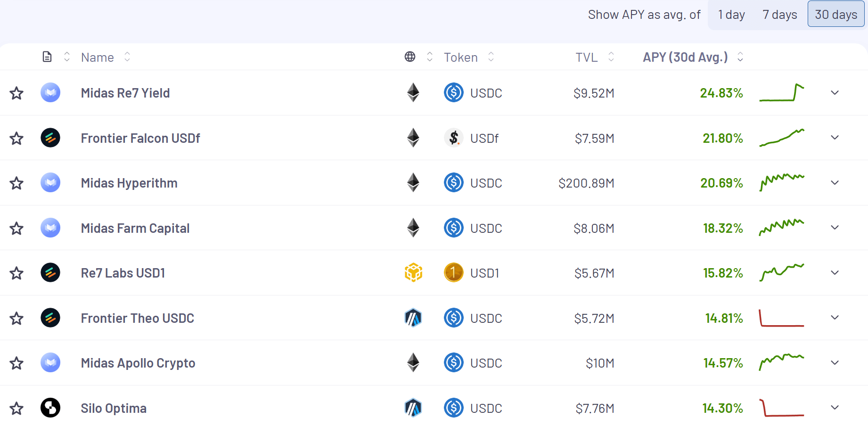Expand the Midas Re7 Yield row details
The width and height of the screenshot is (868, 426).
[x=835, y=93]
